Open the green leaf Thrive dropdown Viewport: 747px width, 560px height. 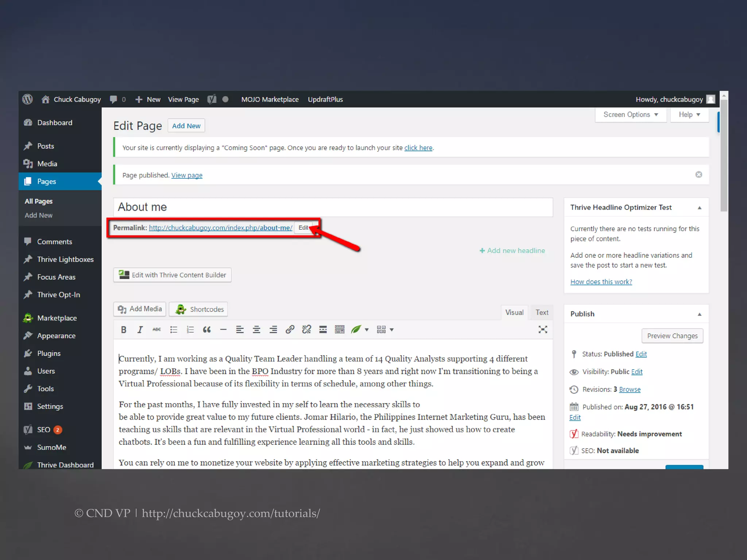tap(360, 330)
